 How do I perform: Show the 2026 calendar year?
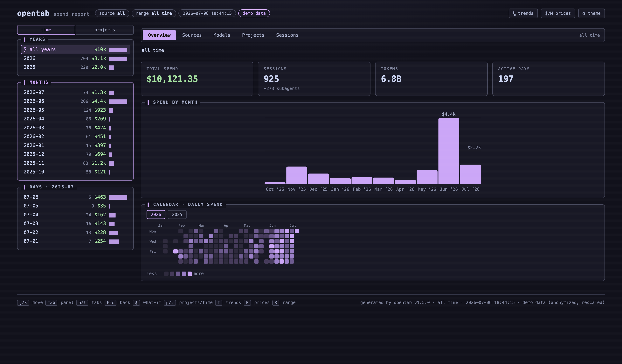[156, 215]
